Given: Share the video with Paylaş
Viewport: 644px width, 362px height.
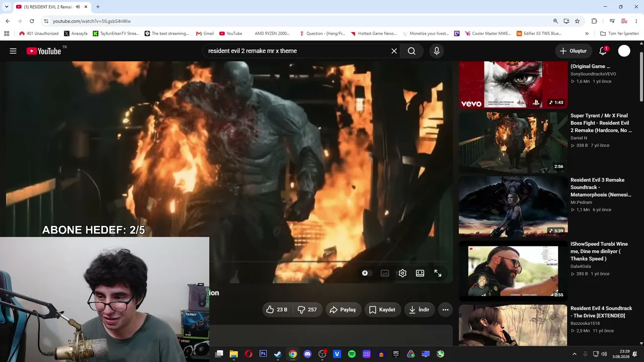Looking at the screenshot, I should [343, 310].
